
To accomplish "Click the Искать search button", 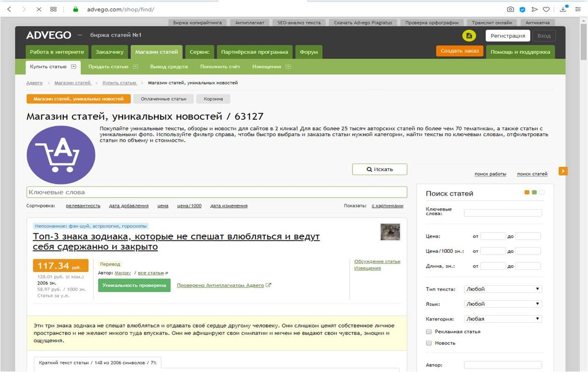I will 380,169.
